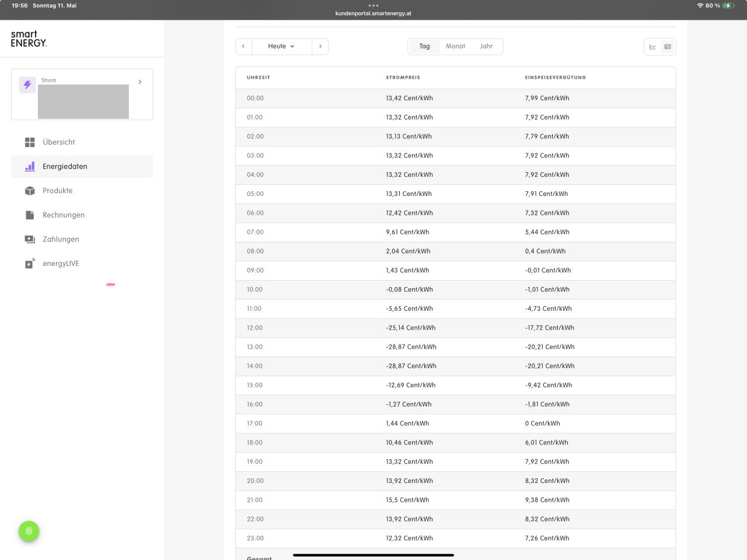
Task: Expand the Strom contract selector chevron
Action: pos(140,82)
